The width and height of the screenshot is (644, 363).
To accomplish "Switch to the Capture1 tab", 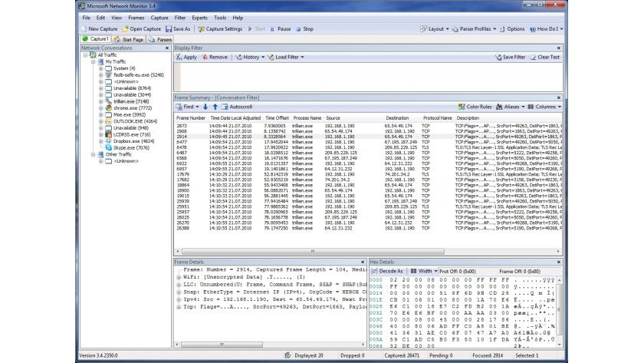I will point(96,39).
